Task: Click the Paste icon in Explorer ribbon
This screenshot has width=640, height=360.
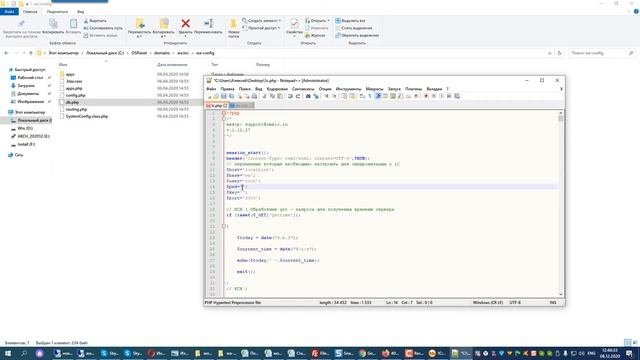Action: (x=73, y=24)
